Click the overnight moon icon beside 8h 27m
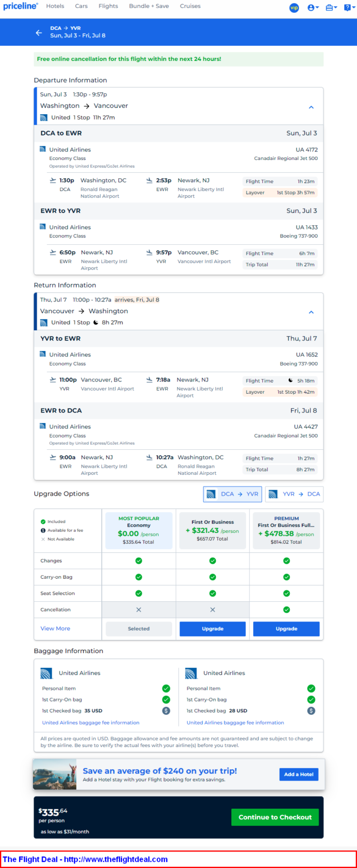 [x=96, y=322]
